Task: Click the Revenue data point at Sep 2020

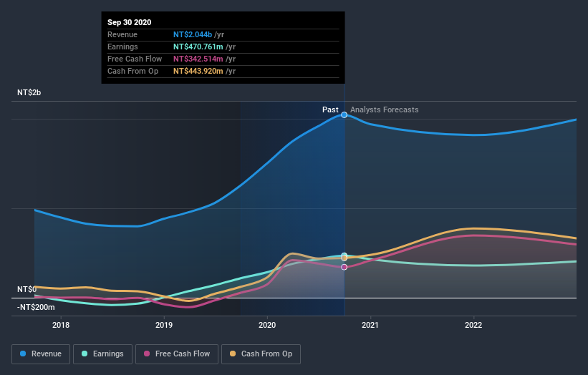Action: pos(344,115)
